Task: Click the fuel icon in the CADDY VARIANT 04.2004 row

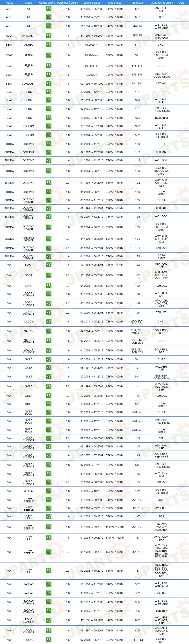Action: pos(48,351)
